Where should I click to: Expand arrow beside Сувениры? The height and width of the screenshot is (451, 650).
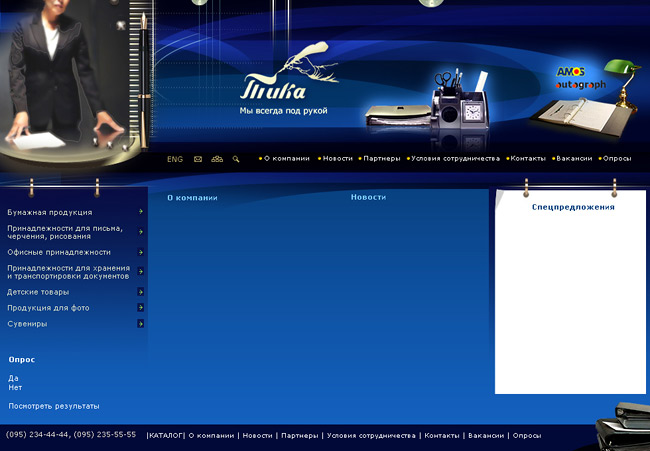pyautogui.click(x=141, y=323)
